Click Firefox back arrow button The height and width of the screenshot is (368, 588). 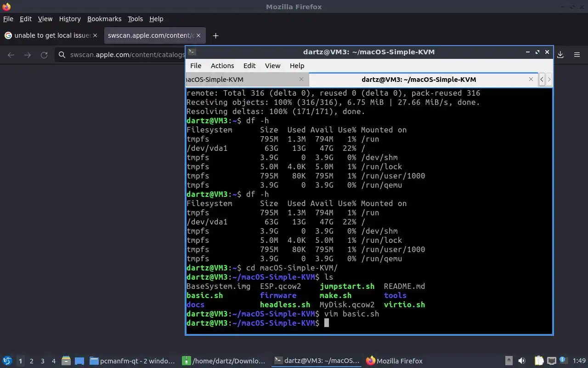coord(11,55)
